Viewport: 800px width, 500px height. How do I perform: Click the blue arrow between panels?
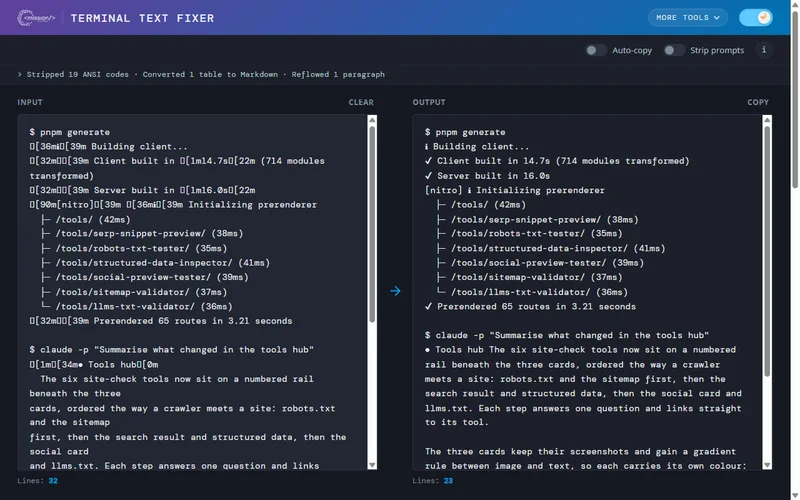coord(395,291)
